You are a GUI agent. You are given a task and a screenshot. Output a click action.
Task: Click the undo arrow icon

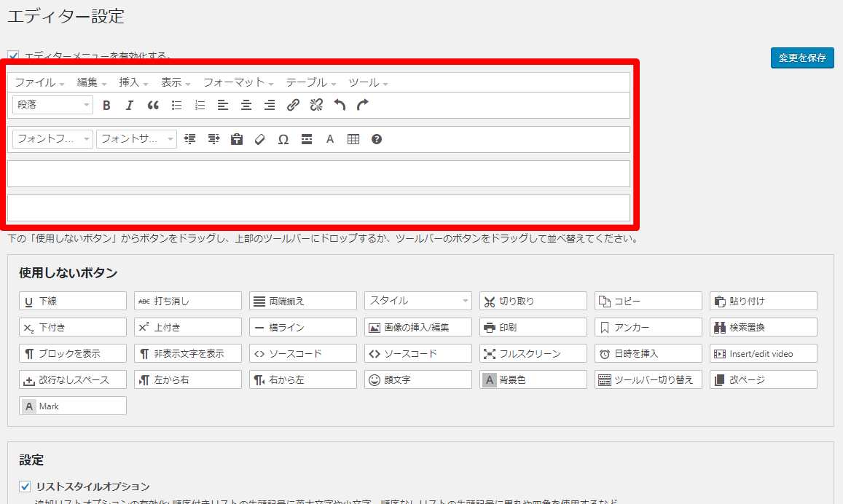pos(340,105)
